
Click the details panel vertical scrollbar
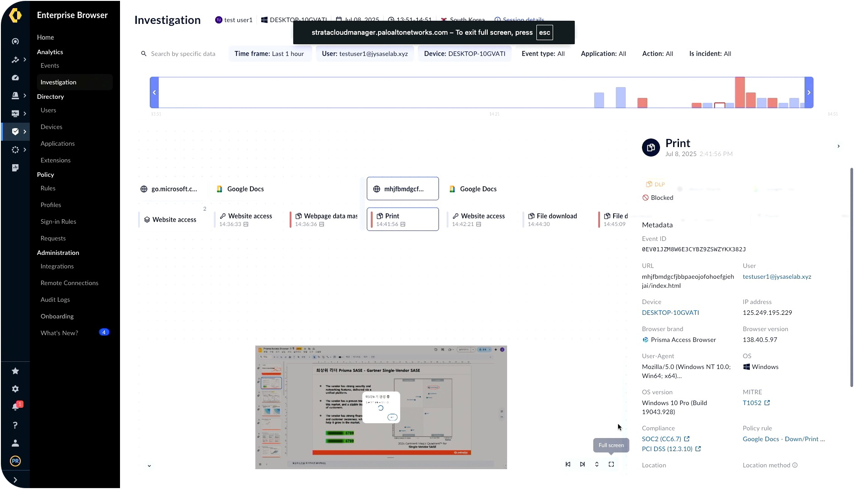click(852, 277)
